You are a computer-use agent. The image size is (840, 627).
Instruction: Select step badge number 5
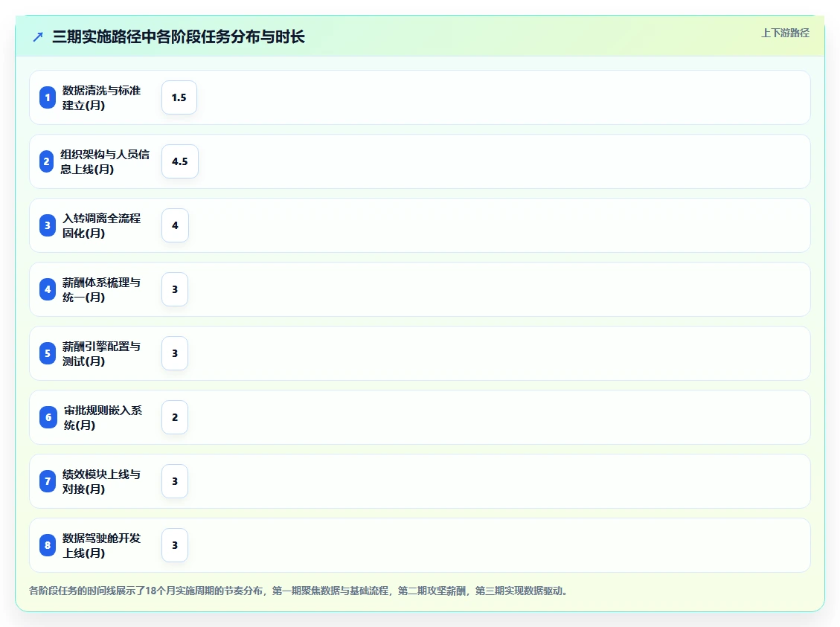click(x=48, y=353)
